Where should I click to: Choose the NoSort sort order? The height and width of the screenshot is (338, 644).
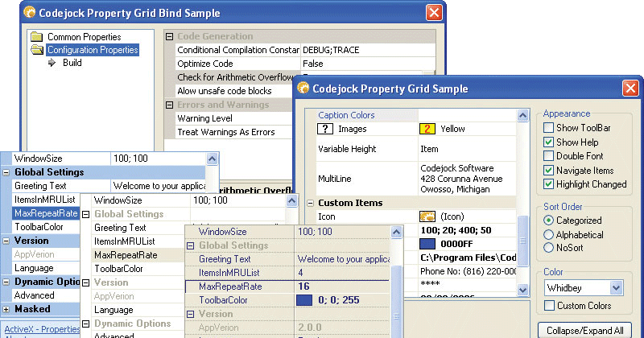[x=548, y=248]
